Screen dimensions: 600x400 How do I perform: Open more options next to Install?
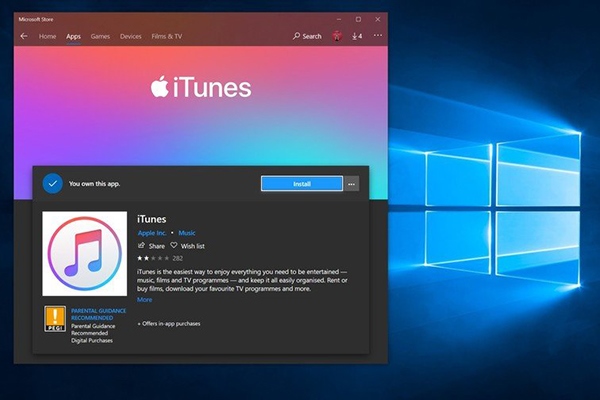351,184
